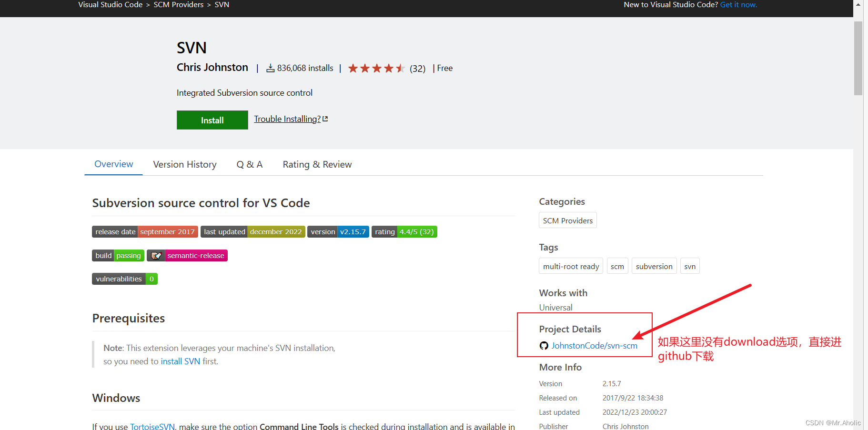The width and height of the screenshot is (868, 430).
Task: Click the external link icon beside Trouble Installing
Action: click(x=325, y=119)
